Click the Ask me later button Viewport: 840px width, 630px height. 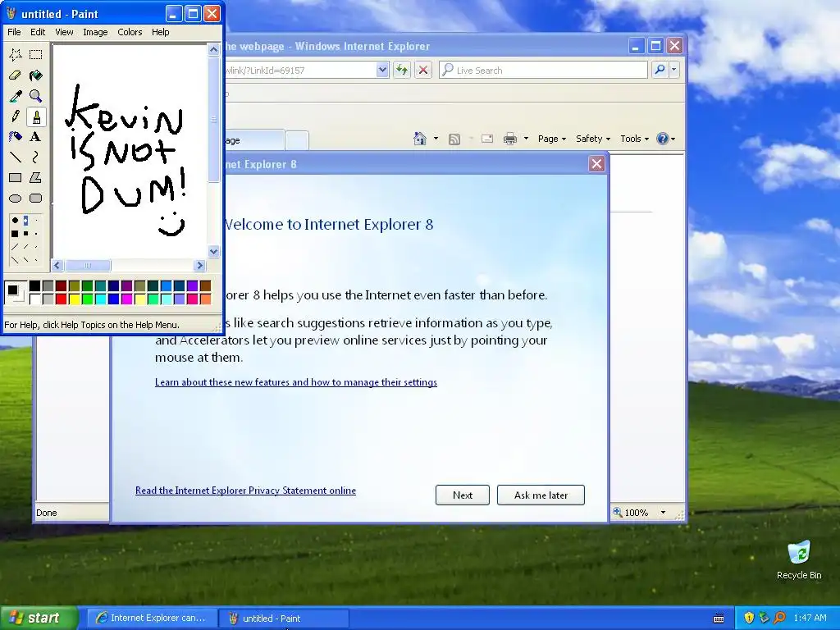pos(541,495)
